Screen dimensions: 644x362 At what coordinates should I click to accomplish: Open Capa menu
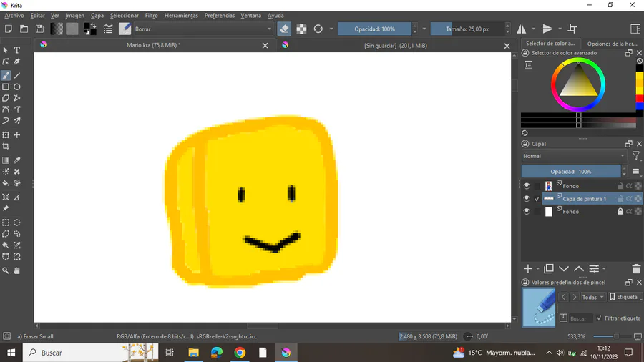coord(97,16)
